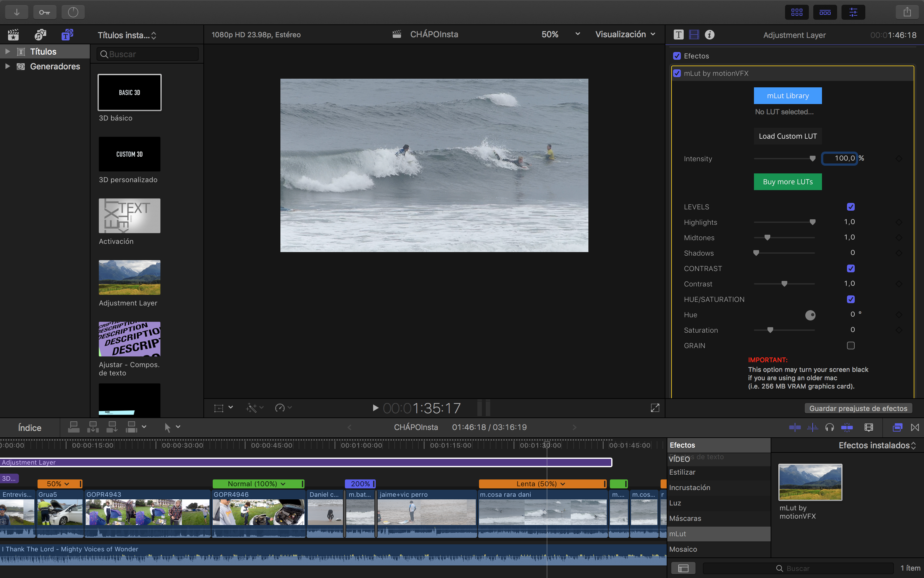Open the photos and audio sidebar

tap(40, 35)
